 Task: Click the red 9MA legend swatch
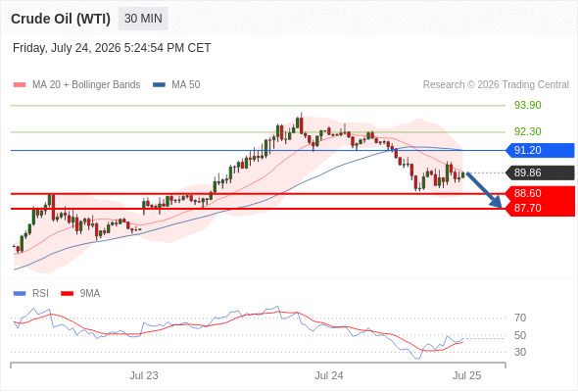pos(67,294)
